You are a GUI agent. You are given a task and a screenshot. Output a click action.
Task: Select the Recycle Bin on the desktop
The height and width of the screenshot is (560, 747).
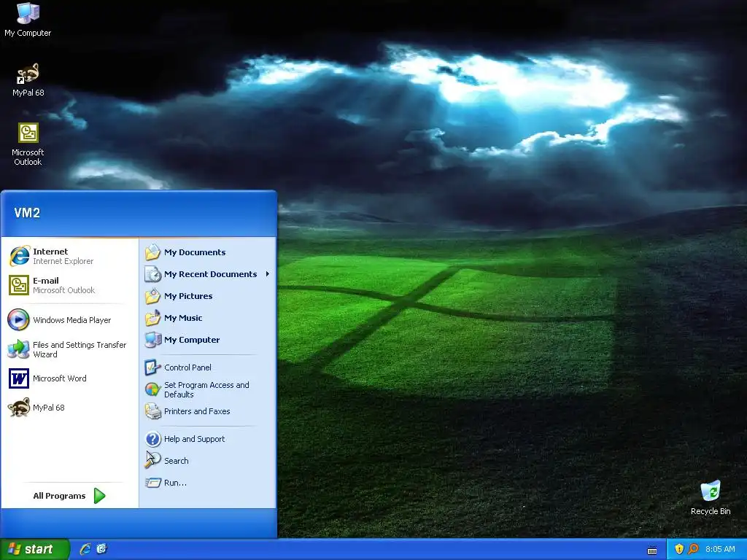(x=711, y=498)
